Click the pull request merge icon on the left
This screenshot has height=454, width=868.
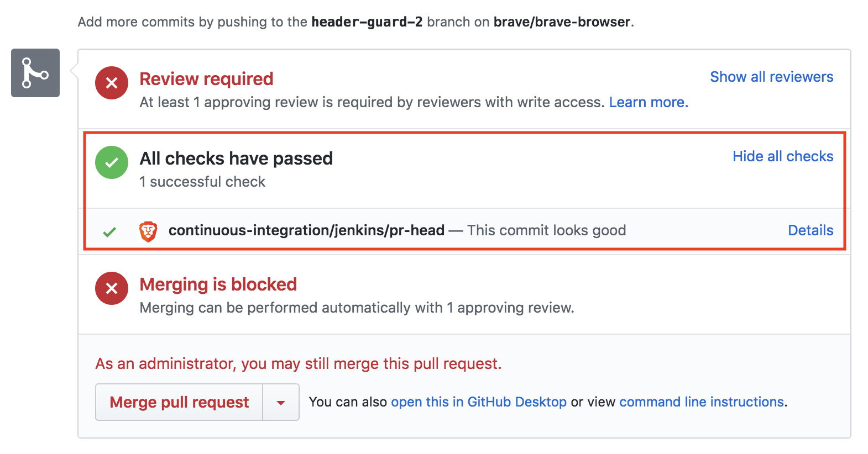pyautogui.click(x=35, y=73)
